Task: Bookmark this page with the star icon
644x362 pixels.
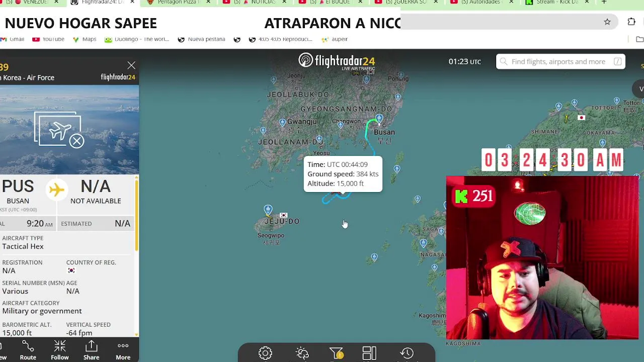Action: pos(607,22)
